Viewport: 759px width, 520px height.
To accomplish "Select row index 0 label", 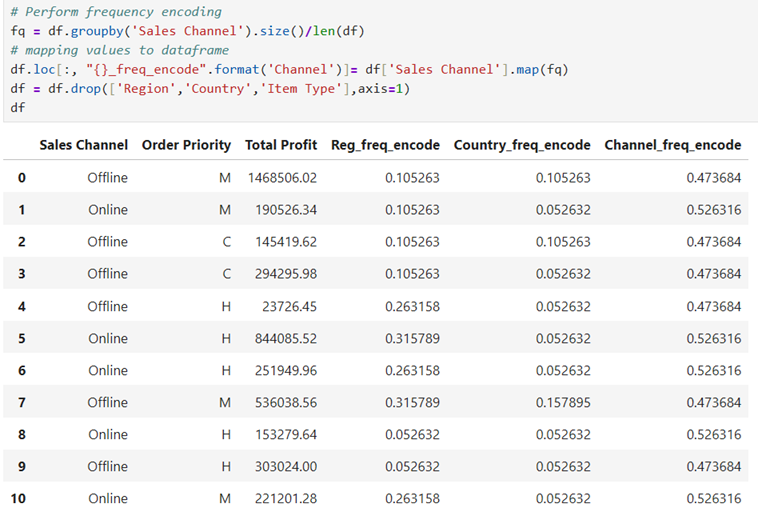I will point(22,178).
